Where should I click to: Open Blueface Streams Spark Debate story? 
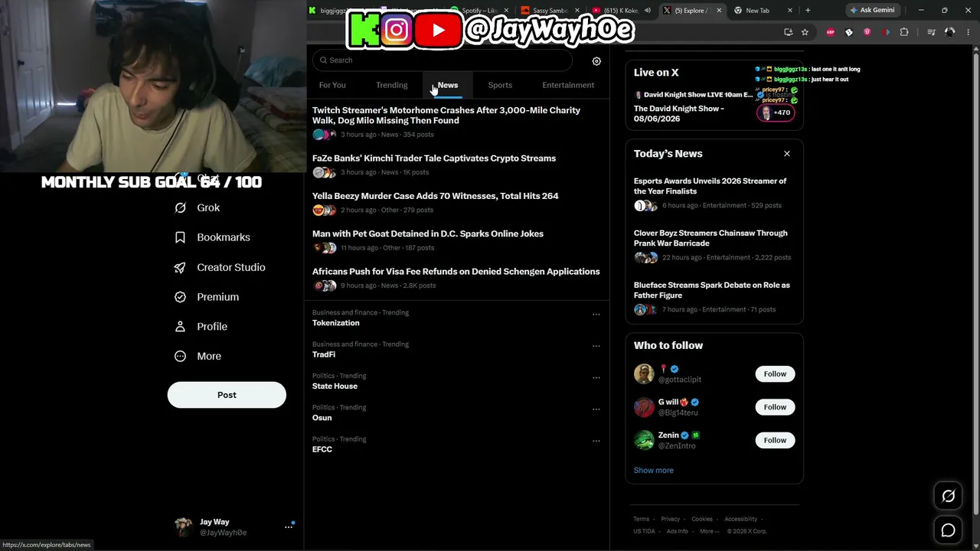click(x=712, y=290)
